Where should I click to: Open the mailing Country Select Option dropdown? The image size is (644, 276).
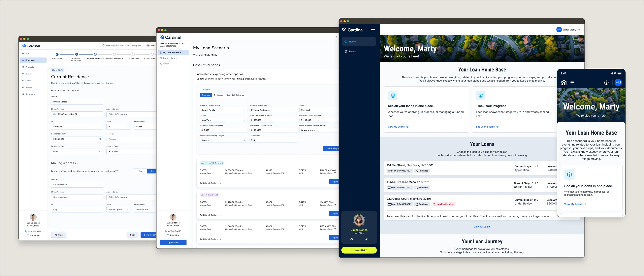click(x=77, y=185)
